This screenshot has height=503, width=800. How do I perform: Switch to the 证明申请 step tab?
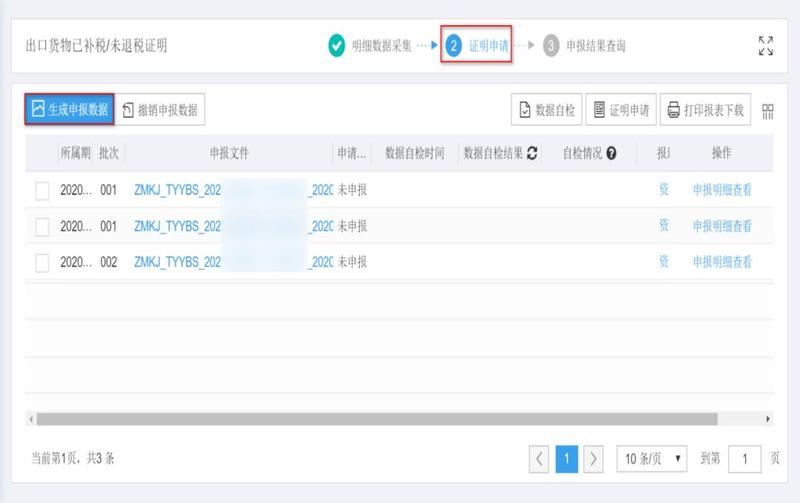tap(476, 46)
